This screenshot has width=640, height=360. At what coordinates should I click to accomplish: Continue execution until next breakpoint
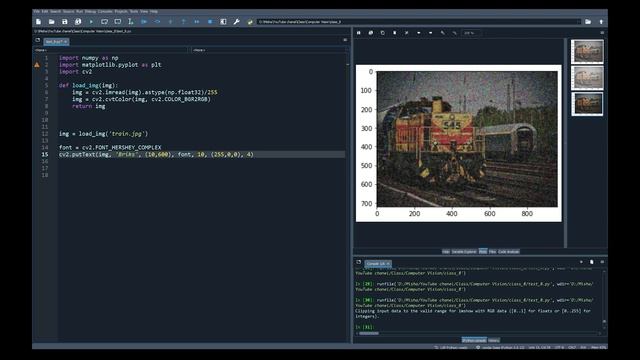point(197,22)
